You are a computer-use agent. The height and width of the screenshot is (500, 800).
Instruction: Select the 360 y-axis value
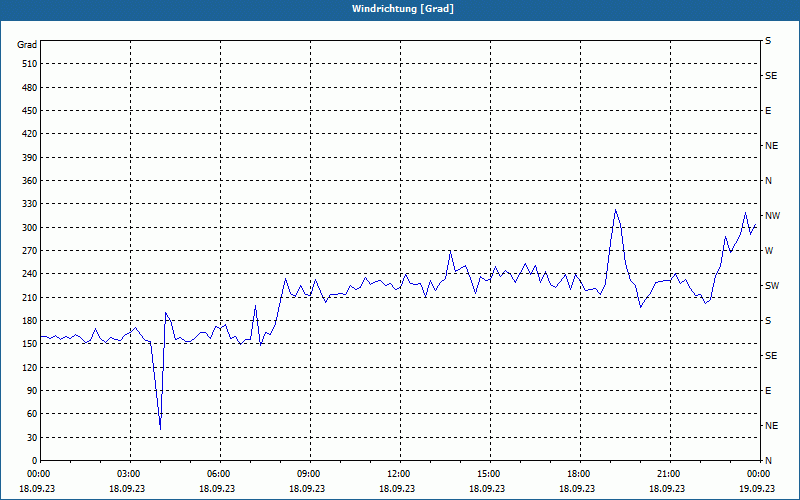[x=30, y=181]
